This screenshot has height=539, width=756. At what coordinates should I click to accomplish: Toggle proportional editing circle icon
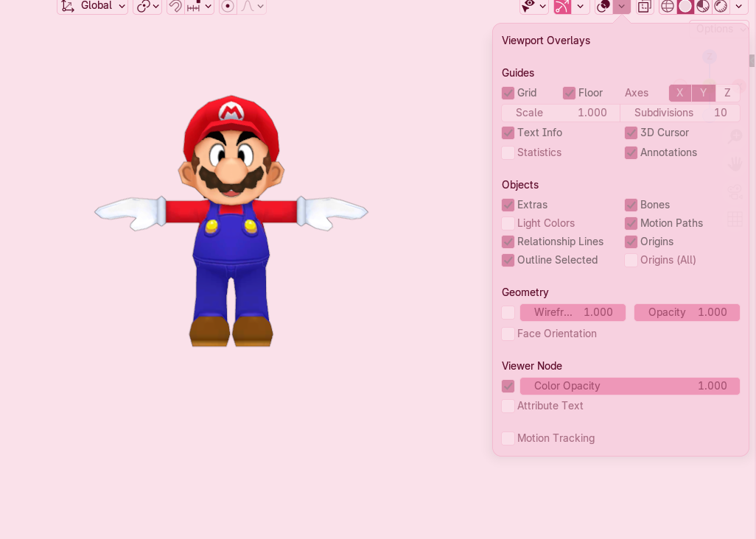click(x=228, y=6)
